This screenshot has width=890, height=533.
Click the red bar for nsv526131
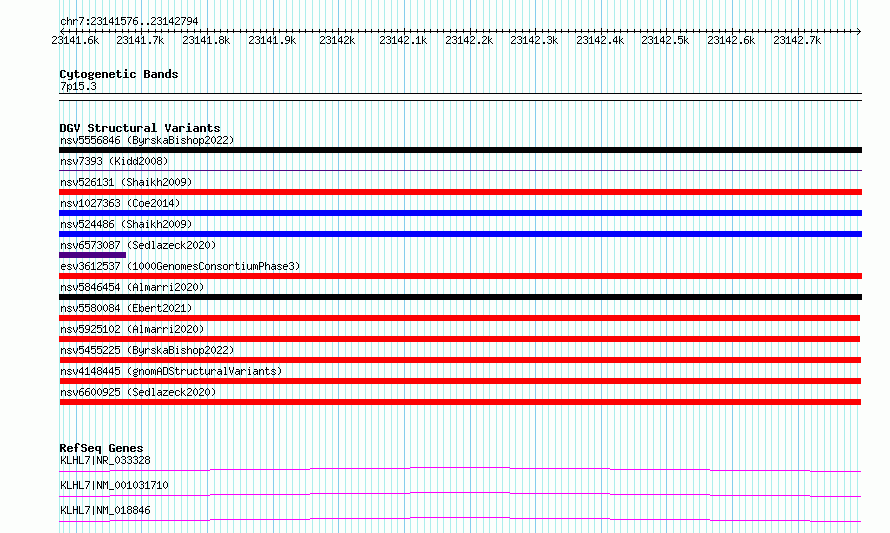460,192
